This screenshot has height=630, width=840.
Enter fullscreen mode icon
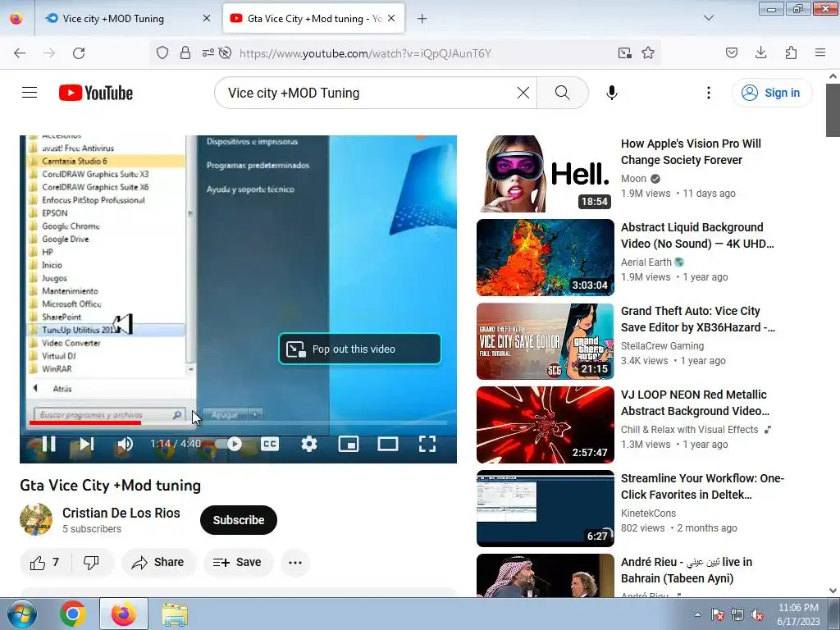pos(427,444)
